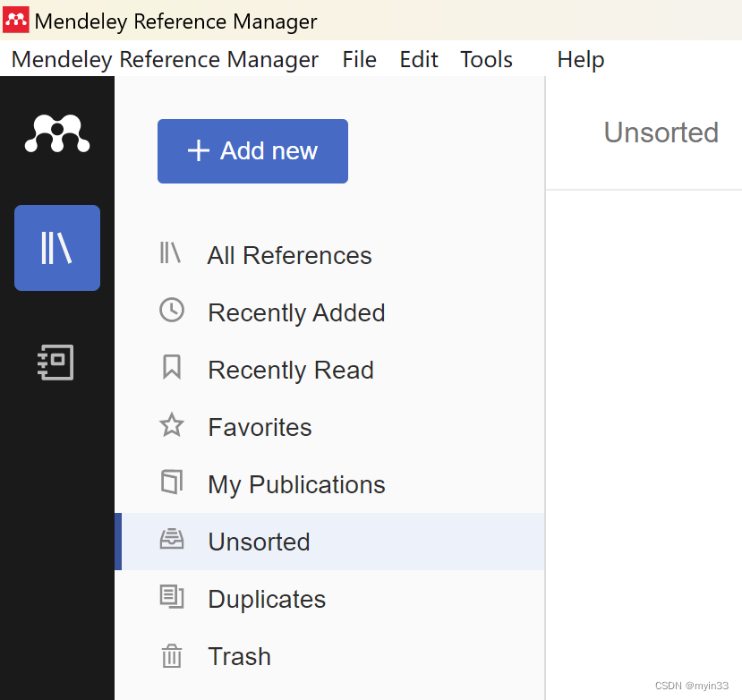Select the Unsorted collection
This screenshot has height=700, width=742.
coord(329,542)
